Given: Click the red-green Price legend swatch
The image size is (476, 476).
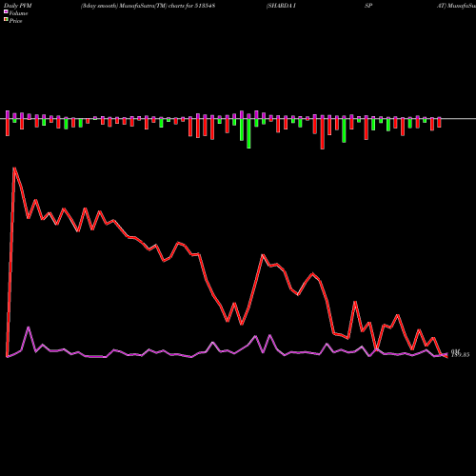Looking at the screenshot, I should pos(6,20).
